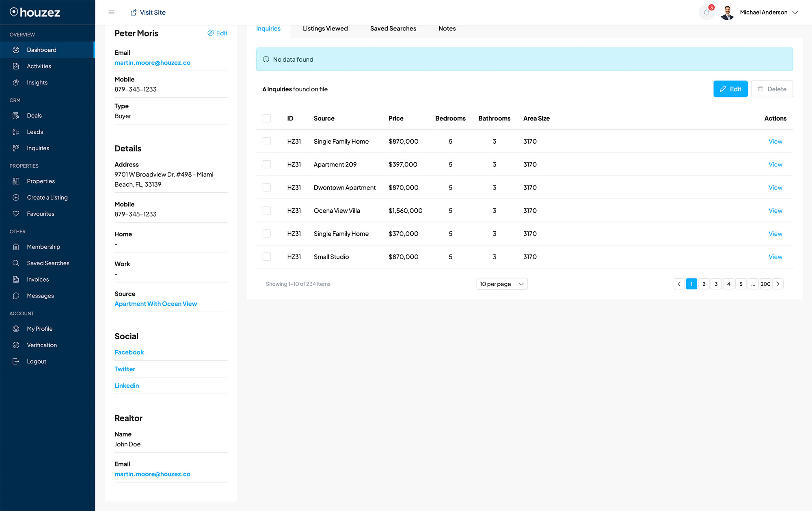The height and width of the screenshot is (511, 812).
Task: Click the Leads sidebar icon
Action: [16, 132]
